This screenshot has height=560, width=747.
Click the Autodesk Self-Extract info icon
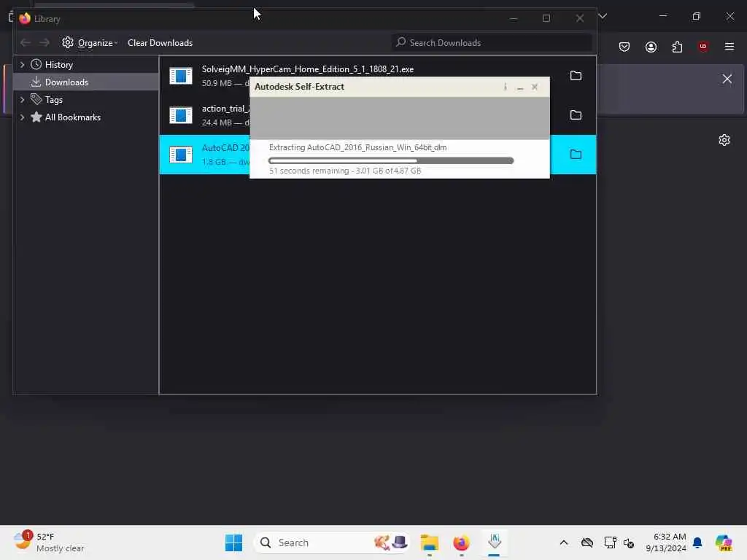tap(505, 87)
